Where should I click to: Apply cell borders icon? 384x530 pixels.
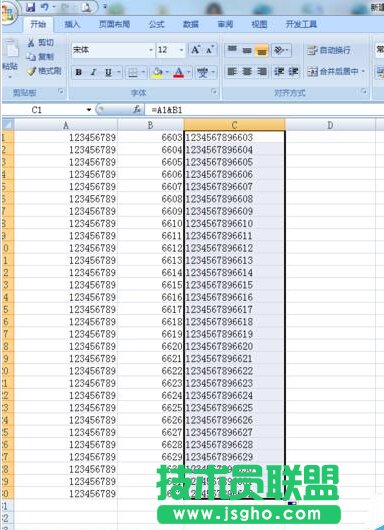tap(133, 72)
